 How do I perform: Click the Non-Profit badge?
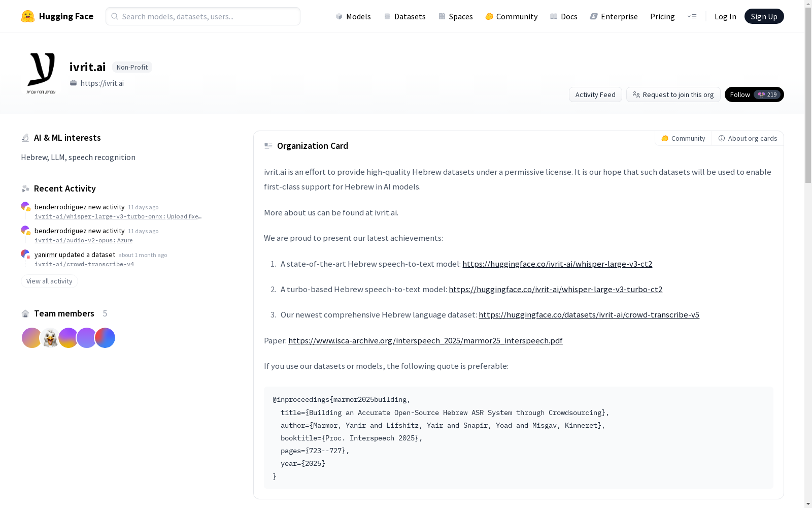[132, 67]
